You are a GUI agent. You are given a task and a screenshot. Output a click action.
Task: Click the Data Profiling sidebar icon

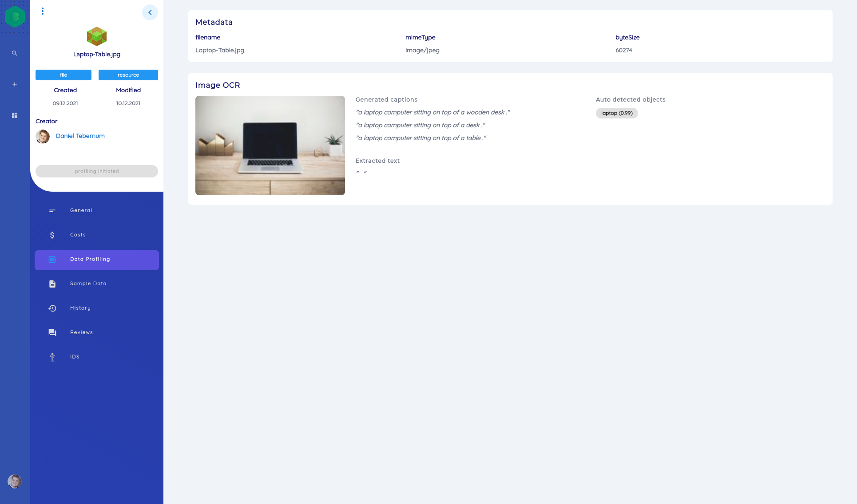coord(52,259)
